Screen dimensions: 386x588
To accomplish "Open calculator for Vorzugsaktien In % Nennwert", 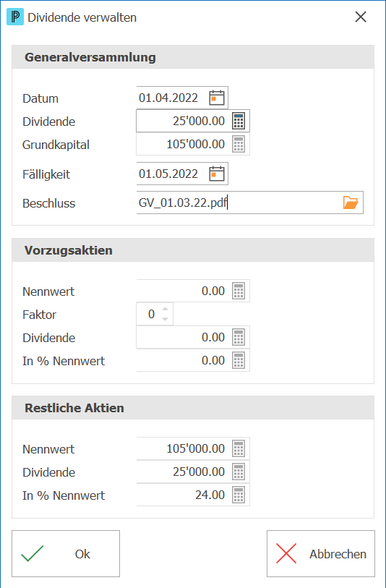I will coord(239,361).
